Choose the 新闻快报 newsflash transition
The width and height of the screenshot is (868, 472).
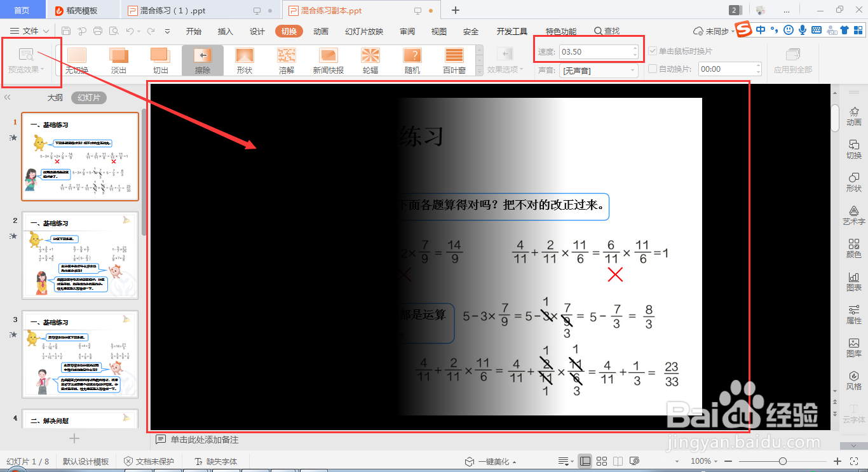329,60
